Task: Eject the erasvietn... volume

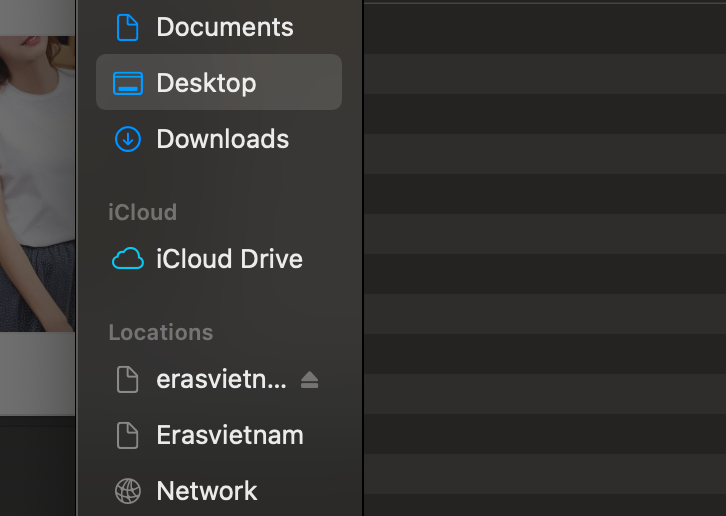Action: click(309, 379)
